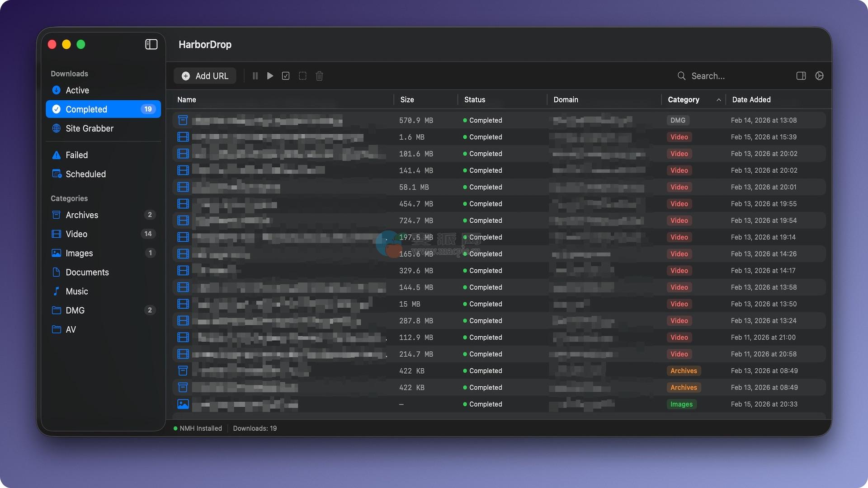Click the deselect all dashed square icon
The height and width of the screenshot is (488, 868).
(302, 76)
